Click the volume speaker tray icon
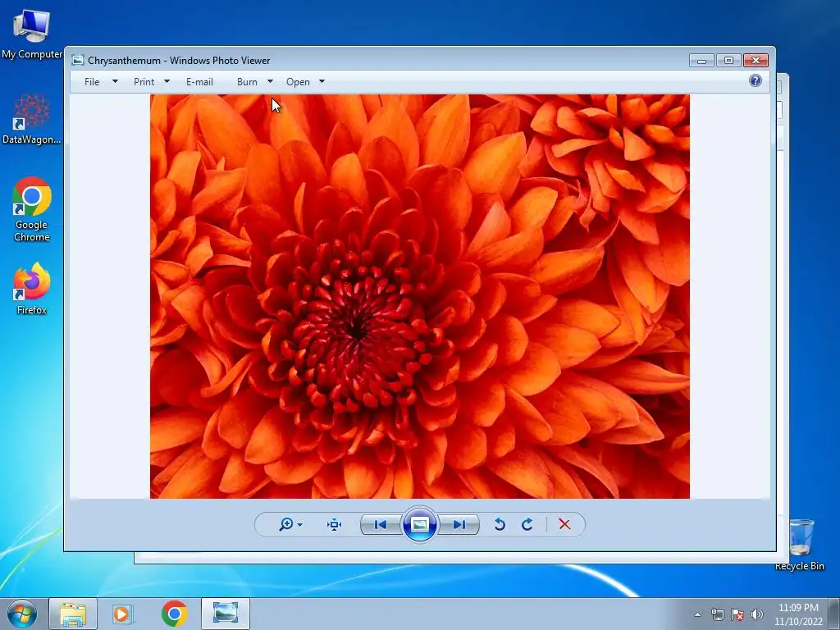This screenshot has height=630, width=840. click(x=757, y=614)
